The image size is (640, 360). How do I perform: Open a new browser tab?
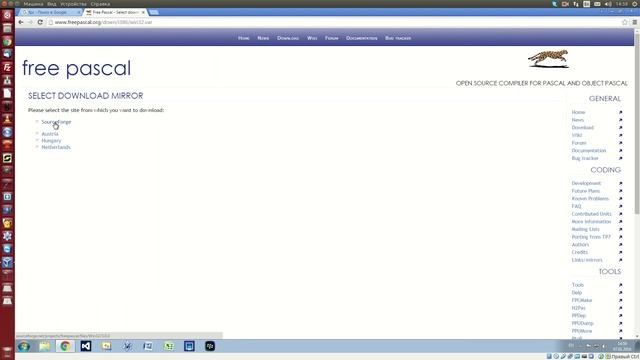pos(154,12)
